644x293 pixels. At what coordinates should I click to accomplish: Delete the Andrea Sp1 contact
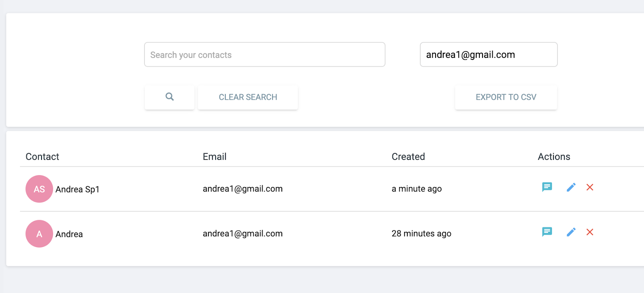590,187
